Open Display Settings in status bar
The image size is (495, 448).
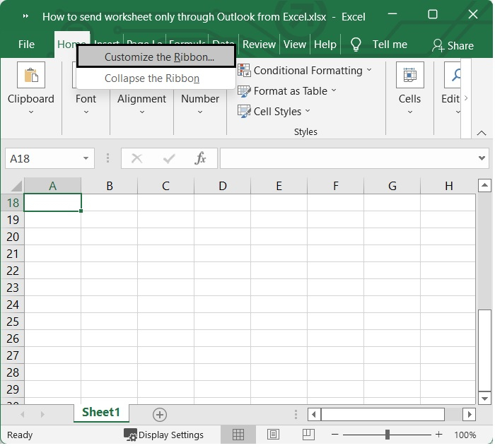point(164,435)
